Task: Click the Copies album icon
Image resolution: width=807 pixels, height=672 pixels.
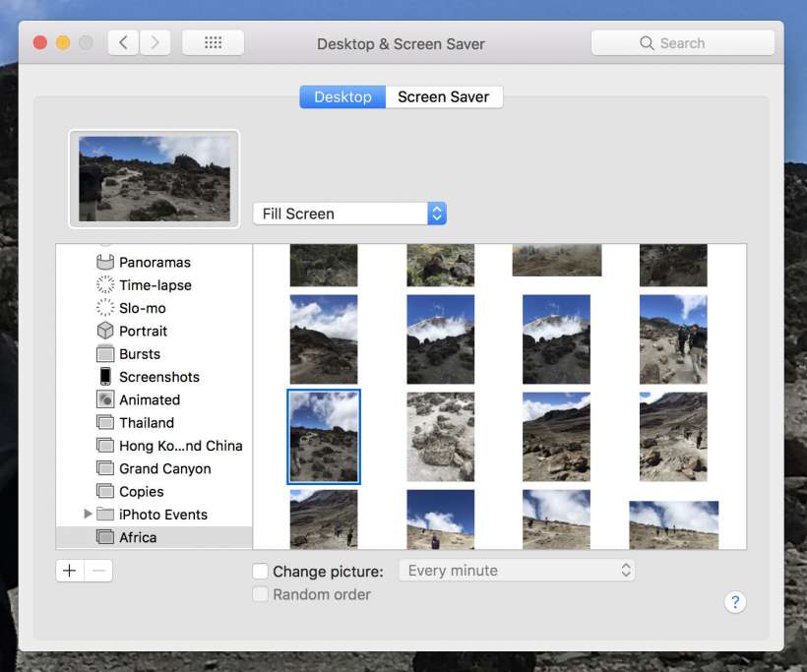Action: point(105,491)
